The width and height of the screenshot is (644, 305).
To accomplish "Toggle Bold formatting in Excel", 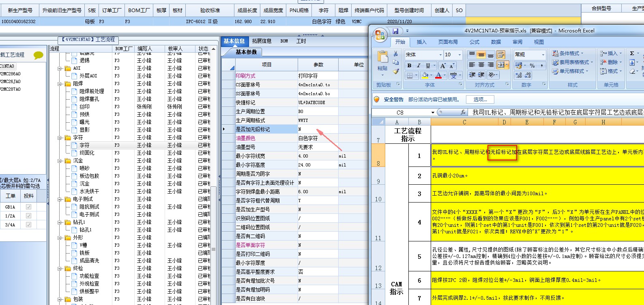I will [409, 66].
